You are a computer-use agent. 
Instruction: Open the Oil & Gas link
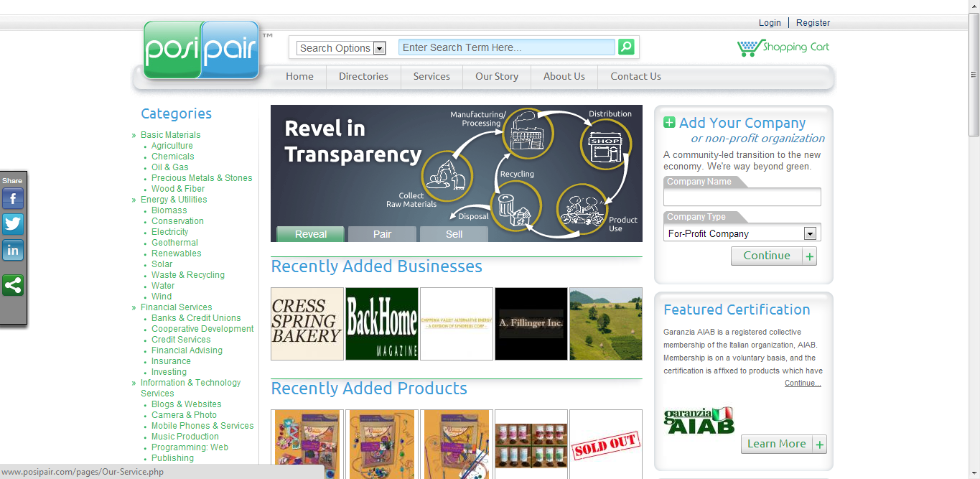(170, 167)
